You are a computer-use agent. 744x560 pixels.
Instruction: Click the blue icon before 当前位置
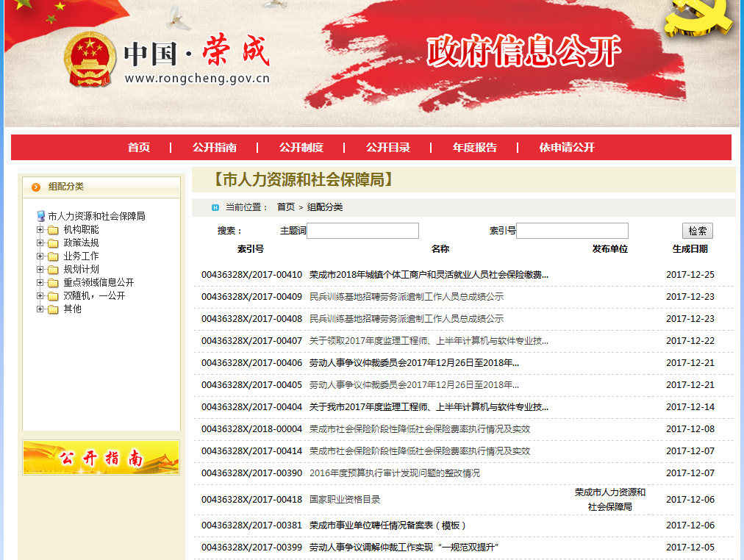point(215,207)
